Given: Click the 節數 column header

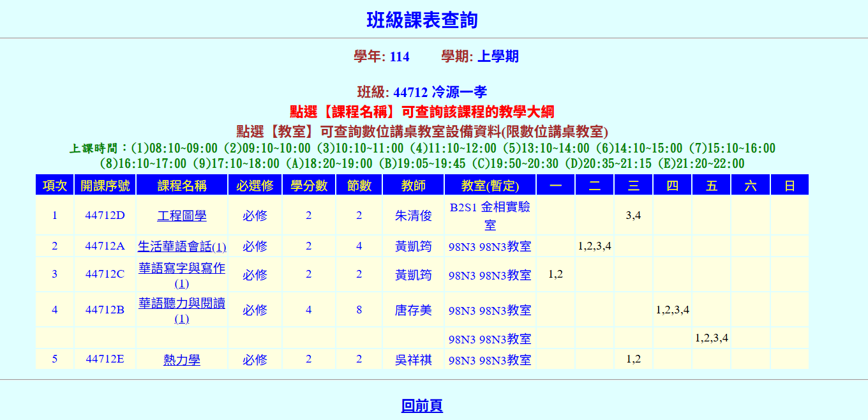Looking at the screenshot, I should pos(359,186).
